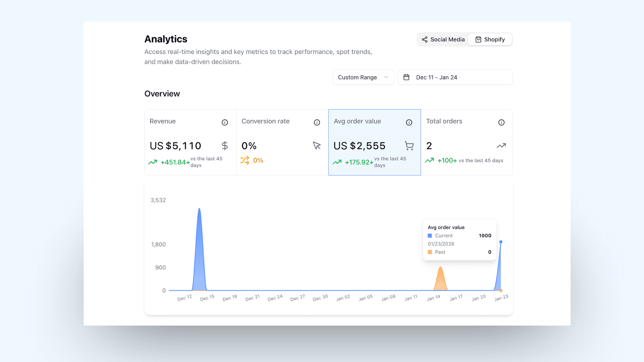The width and height of the screenshot is (644, 362).
Task: Click the calendar icon in date field
Action: point(406,77)
